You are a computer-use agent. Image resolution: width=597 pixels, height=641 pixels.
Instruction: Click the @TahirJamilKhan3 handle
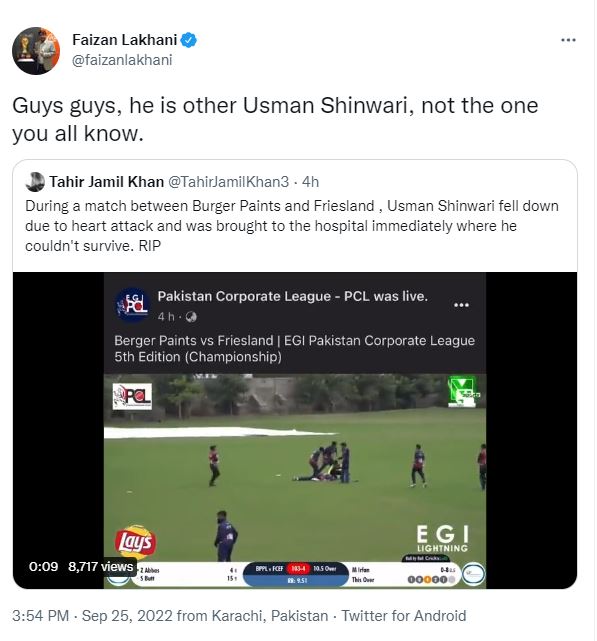(x=229, y=182)
